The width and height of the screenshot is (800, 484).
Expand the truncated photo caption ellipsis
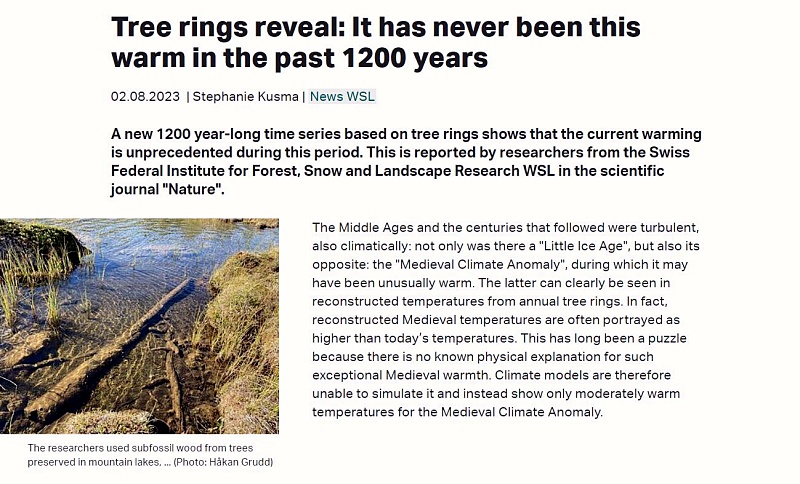click(167, 463)
